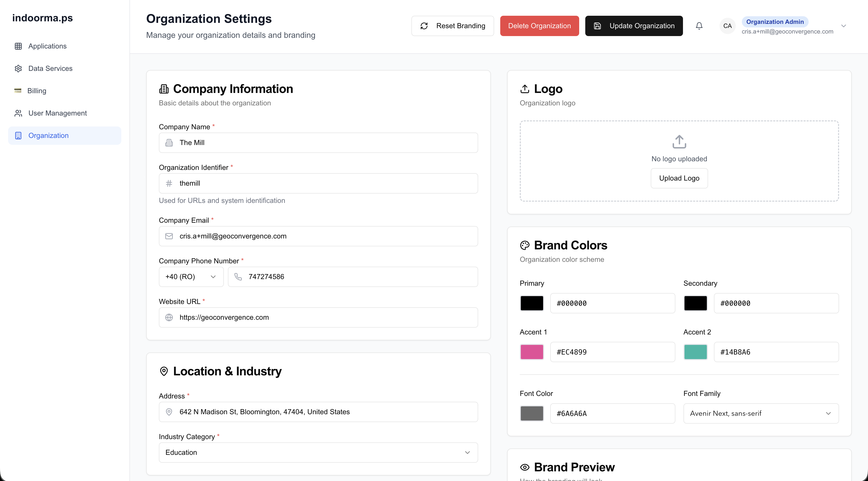Click the map pin icon in Address field
The height and width of the screenshot is (481, 868).
tap(169, 412)
